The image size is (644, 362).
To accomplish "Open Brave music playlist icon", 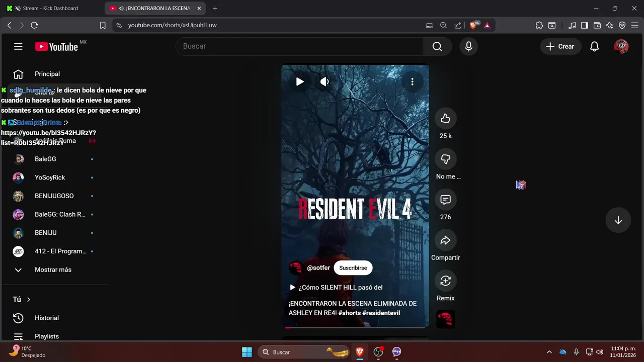I will (x=572, y=25).
